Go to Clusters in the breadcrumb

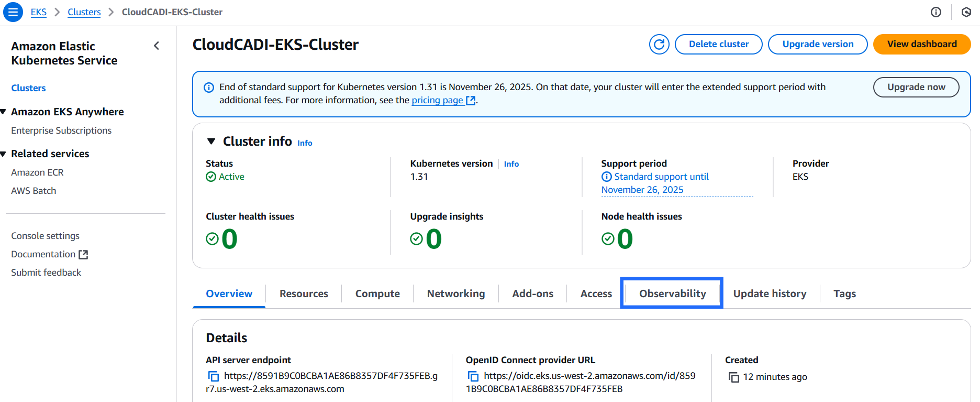84,12
